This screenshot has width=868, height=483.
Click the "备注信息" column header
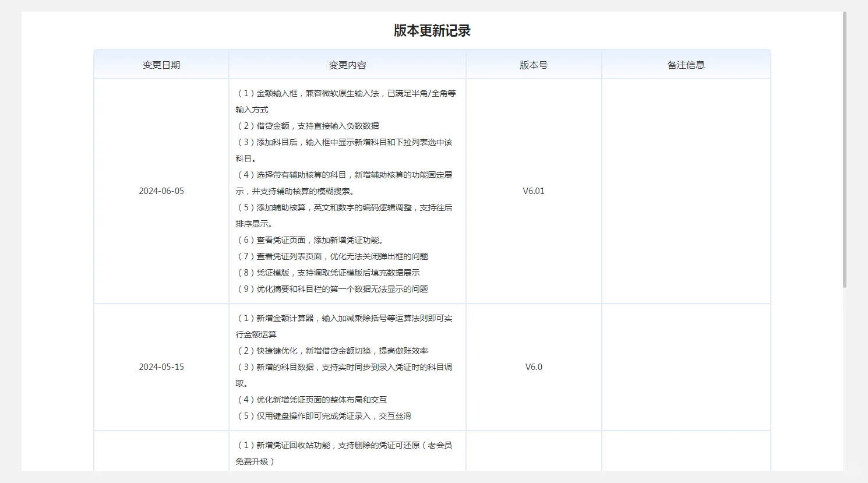686,65
